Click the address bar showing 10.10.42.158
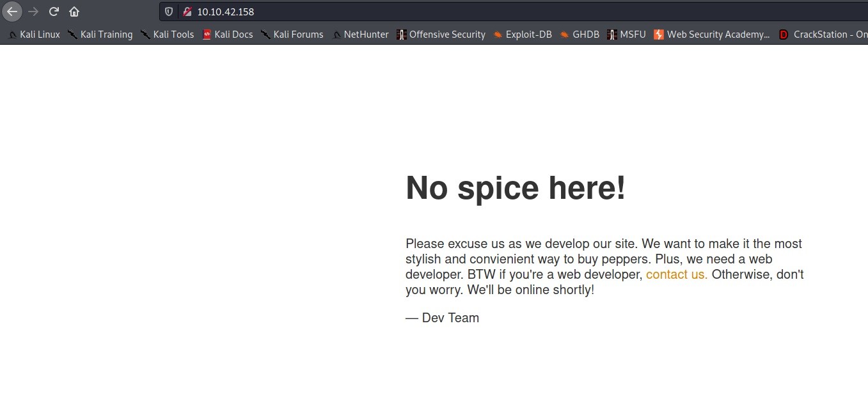Image resolution: width=868 pixels, height=406 pixels. (x=448, y=12)
